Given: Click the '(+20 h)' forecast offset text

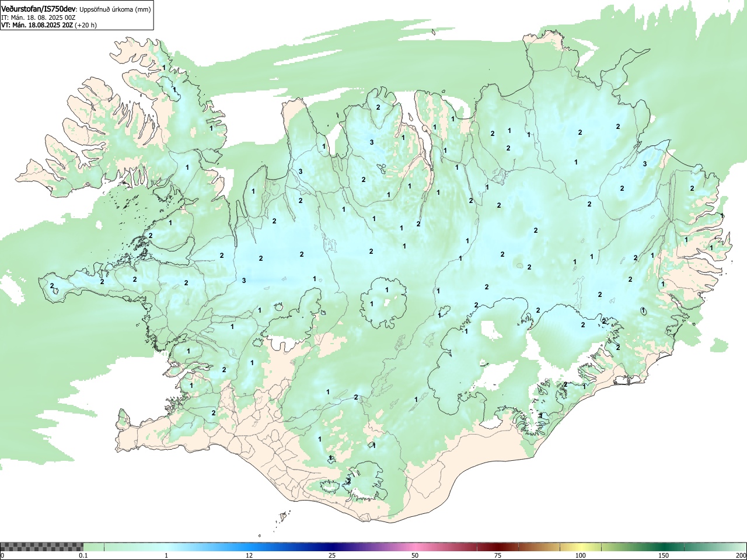Looking at the screenshot, I should [x=86, y=25].
